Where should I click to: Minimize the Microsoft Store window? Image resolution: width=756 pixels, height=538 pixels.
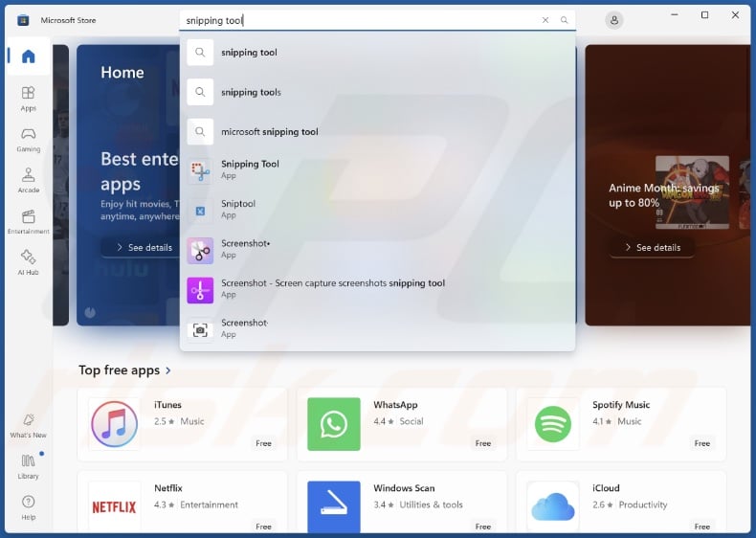[675, 15]
